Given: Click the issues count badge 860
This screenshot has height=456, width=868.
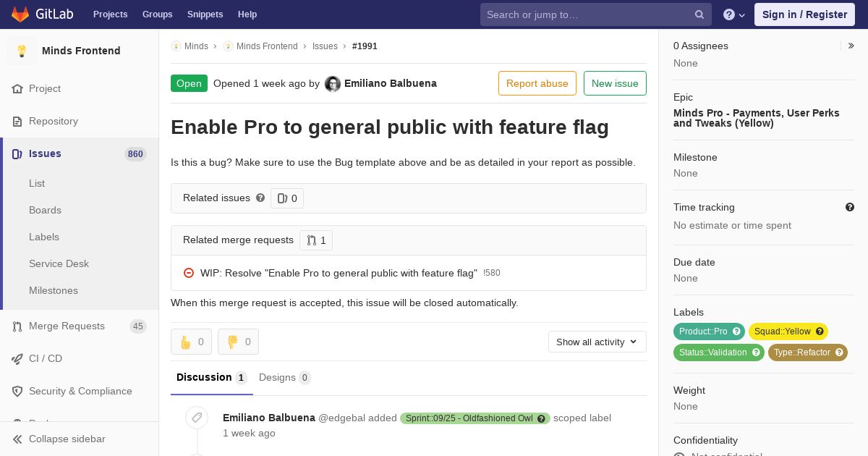Looking at the screenshot, I should 135,154.
